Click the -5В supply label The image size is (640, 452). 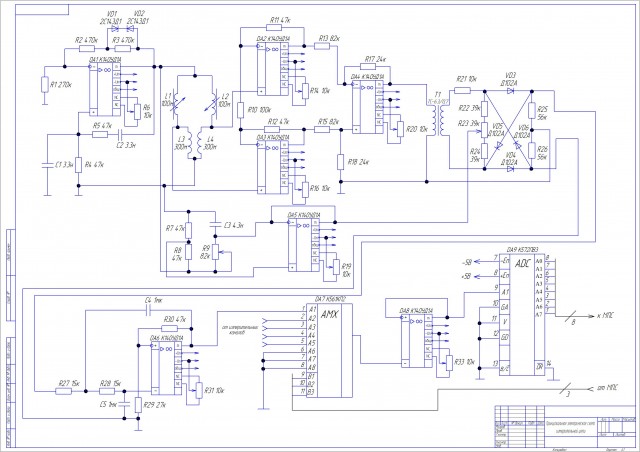click(x=466, y=262)
